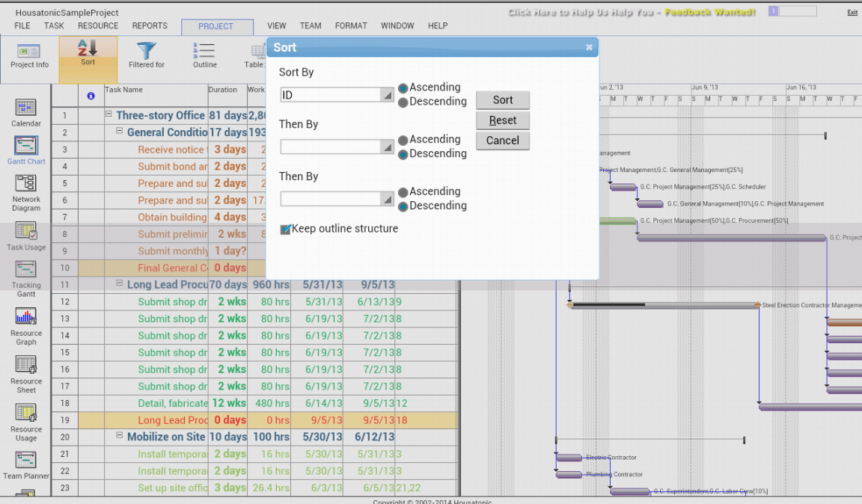This screenshot has width=862, height=504.
Task: Open the Task Usage view
Action: click(x=26, y=234)
